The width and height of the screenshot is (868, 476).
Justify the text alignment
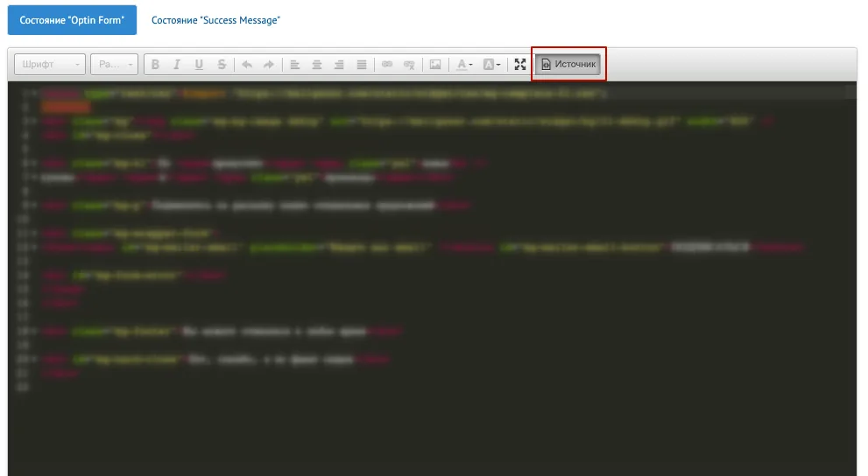(x=362, y=65)
